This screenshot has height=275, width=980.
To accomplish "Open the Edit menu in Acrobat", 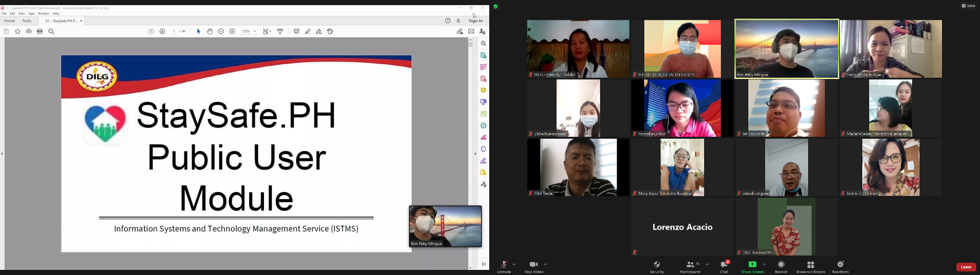I will click(x=12, y=14).
